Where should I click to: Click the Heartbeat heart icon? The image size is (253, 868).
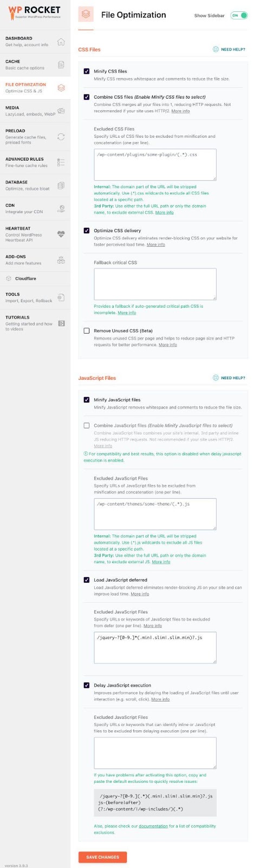(61, 234)
